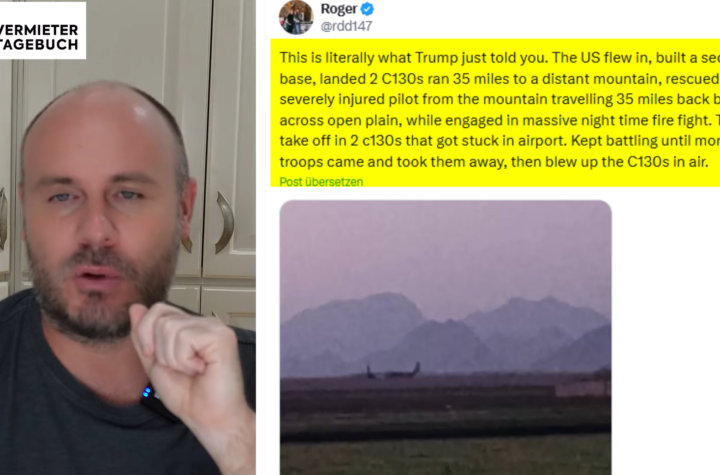720x475 pixels.
Task: Visit the @rdd147 handle profile
Action: [x=346, y=26]
